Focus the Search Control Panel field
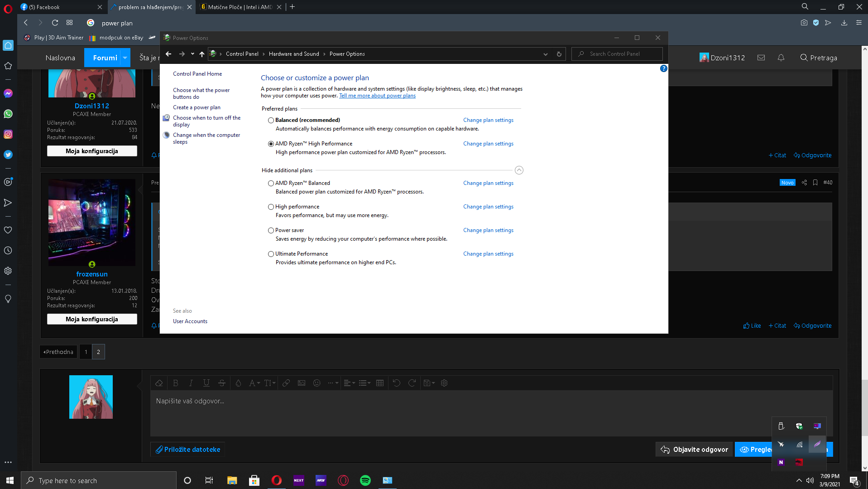This screenshot has height=489, width=868. pyautogui.click(x=617, y=54)
